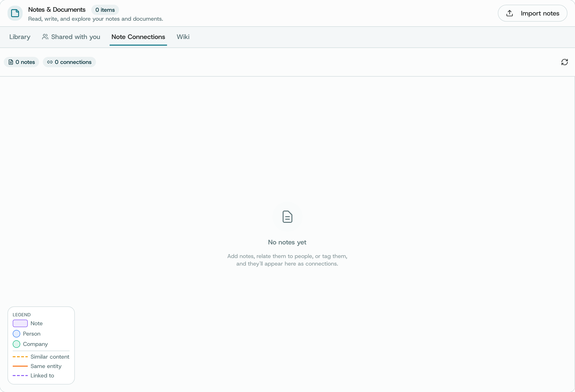Click the refresh connections icon
The image size is (575, 392).
[564, 62]
